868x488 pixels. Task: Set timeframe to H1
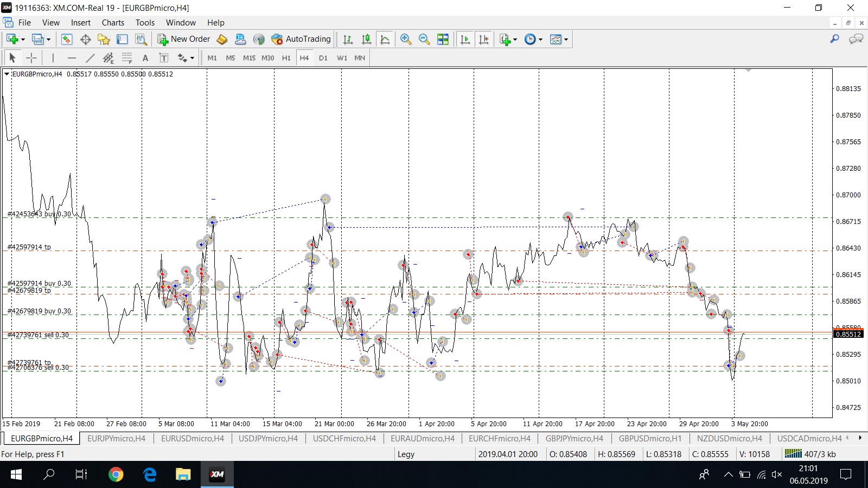[286, 57]
